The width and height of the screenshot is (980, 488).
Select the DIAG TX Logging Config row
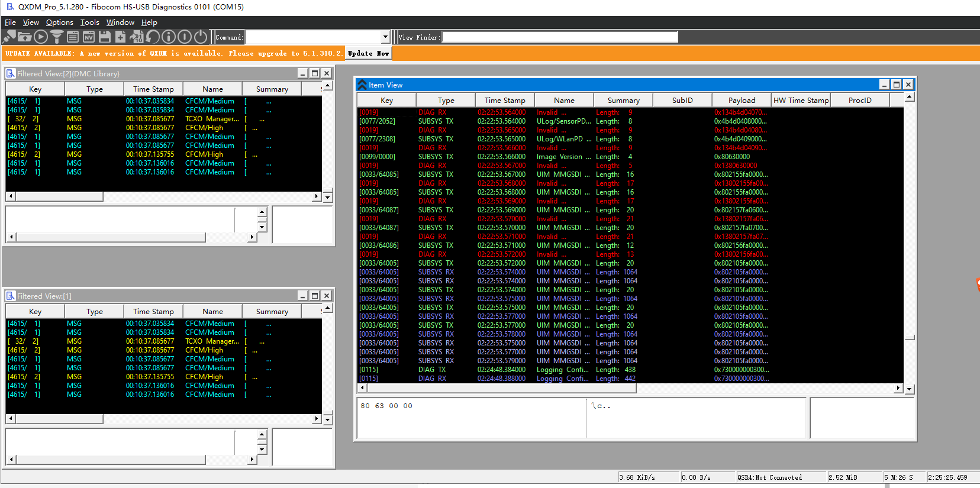coord(630,370)
